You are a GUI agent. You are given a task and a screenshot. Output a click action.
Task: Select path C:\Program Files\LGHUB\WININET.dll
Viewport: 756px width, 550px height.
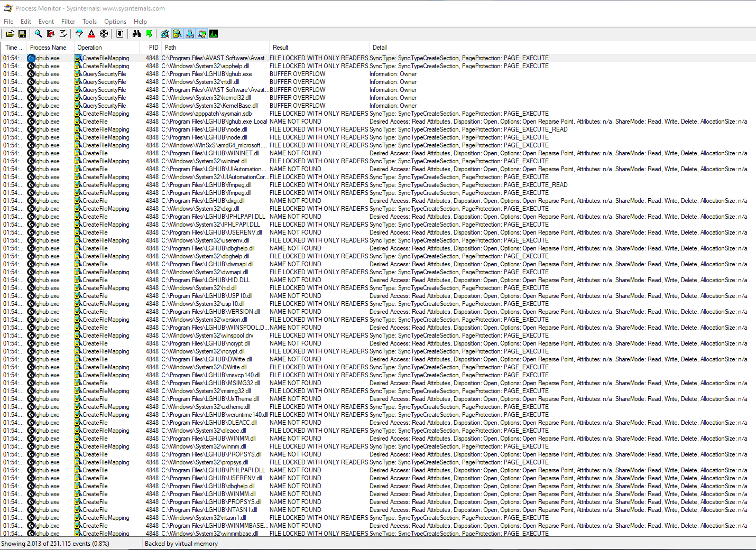[210, 153]
